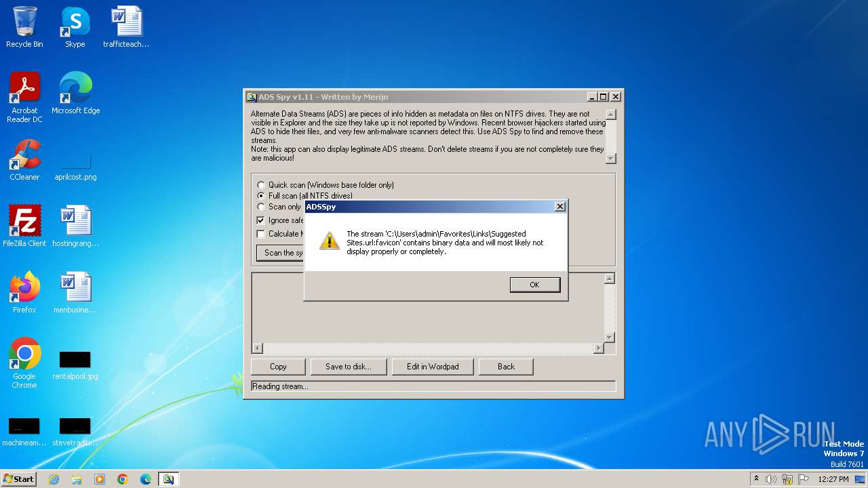Open the Skype desktop shortcut
Viewport: 868px width, 488px height.
click(75, 27)
